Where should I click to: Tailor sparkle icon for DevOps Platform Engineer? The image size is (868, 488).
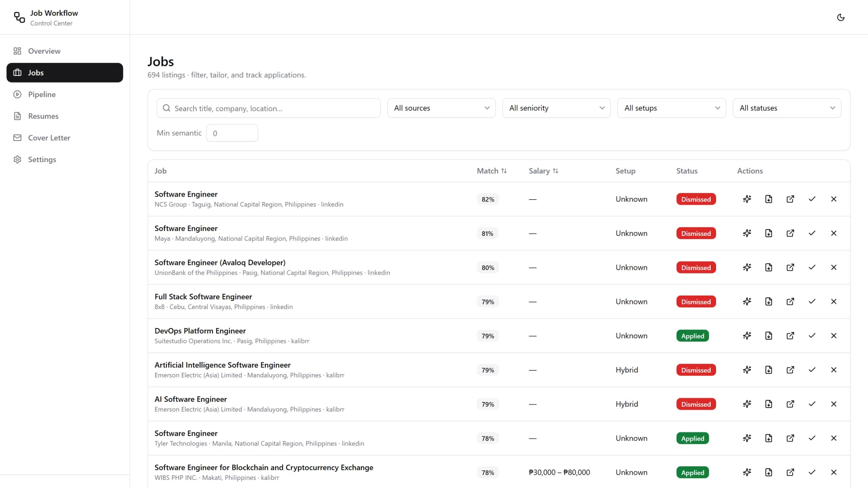coord(747,336)
